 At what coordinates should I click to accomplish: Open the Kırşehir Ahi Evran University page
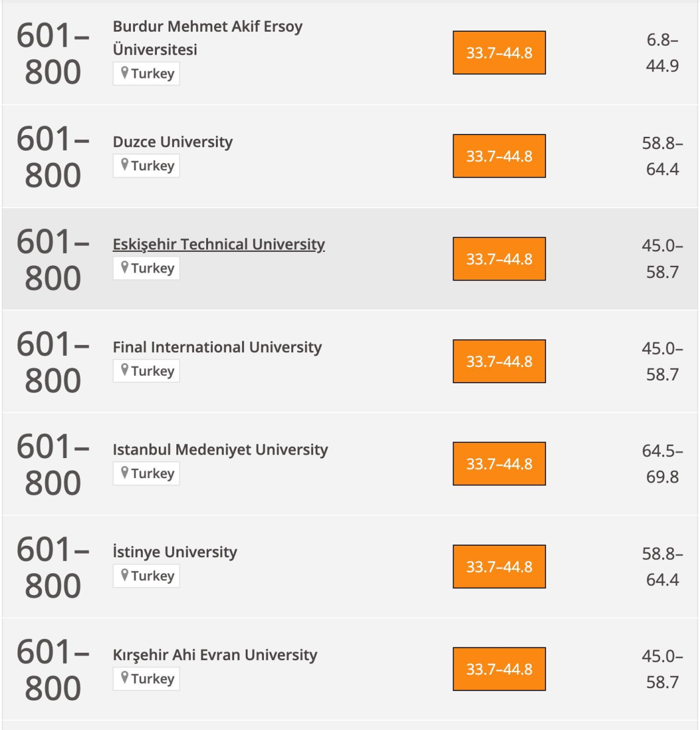[x=215, y=655]
